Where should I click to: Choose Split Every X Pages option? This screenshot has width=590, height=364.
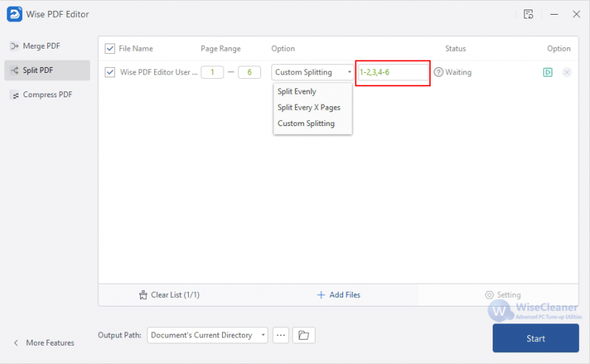click(x=312, y=108)
